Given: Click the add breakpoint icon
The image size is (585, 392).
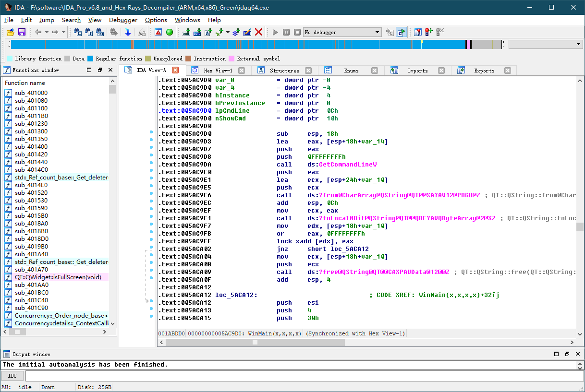Looking at the screenshot, I should point(428,32).
